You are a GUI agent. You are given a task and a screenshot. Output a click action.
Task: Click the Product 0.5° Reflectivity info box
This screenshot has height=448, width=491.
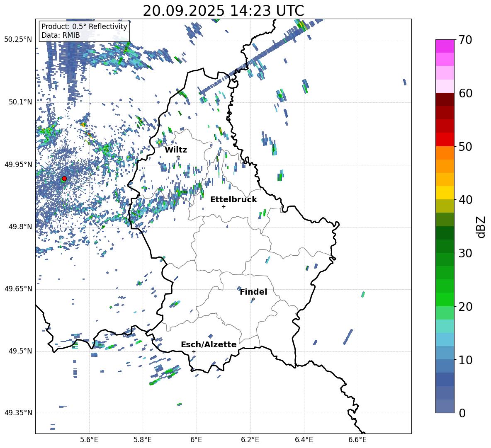[x=84, y=31]
